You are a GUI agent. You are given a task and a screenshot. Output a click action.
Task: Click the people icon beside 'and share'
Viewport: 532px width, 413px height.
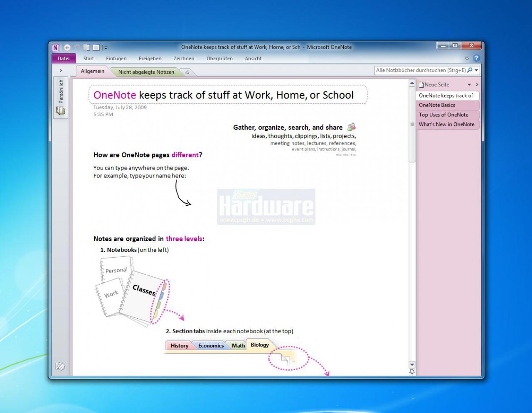(352, 127)
